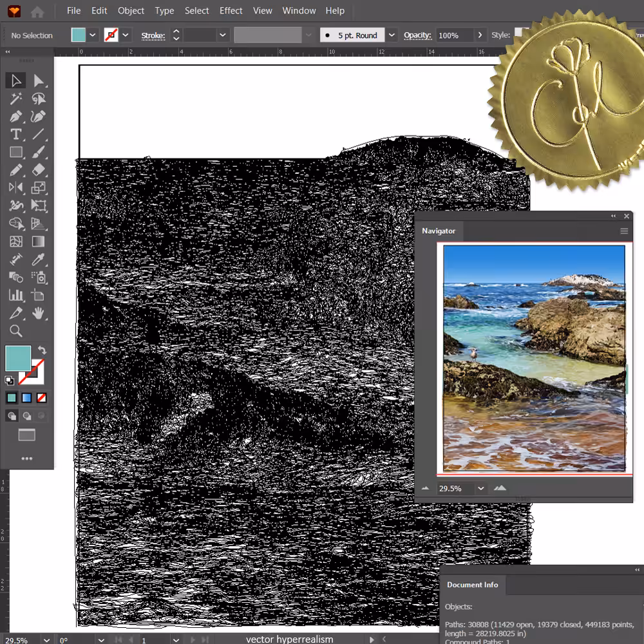The width and height of the screenshot is (644, 644).
Task: Choose the Lasso tool
Action: point(39,99)
